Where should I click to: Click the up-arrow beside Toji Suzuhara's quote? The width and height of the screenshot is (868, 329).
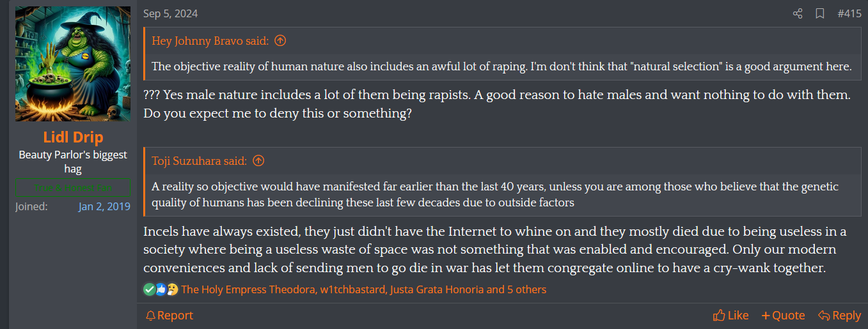[x=258, y=161]
